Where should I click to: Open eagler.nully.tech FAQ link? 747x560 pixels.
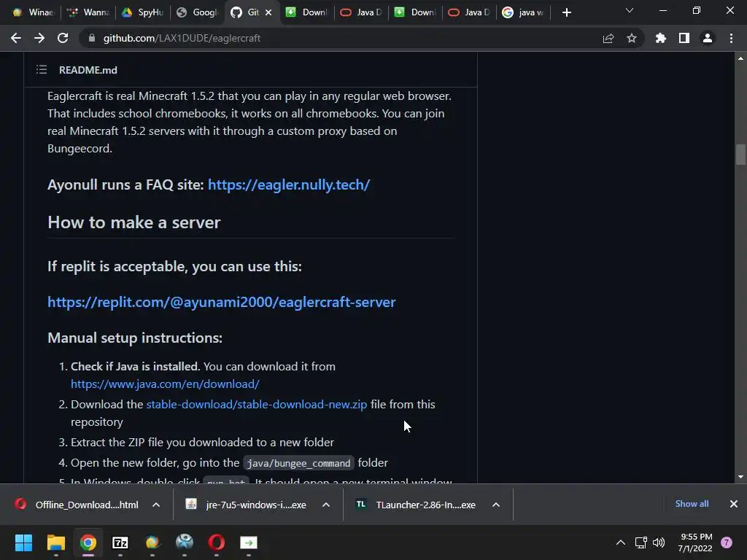point(289,184)
